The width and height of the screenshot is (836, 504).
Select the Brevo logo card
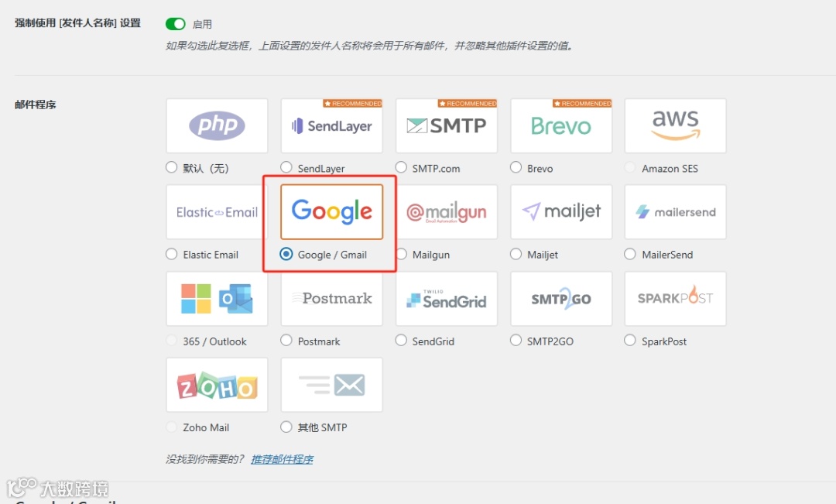(x=561, y=126)
